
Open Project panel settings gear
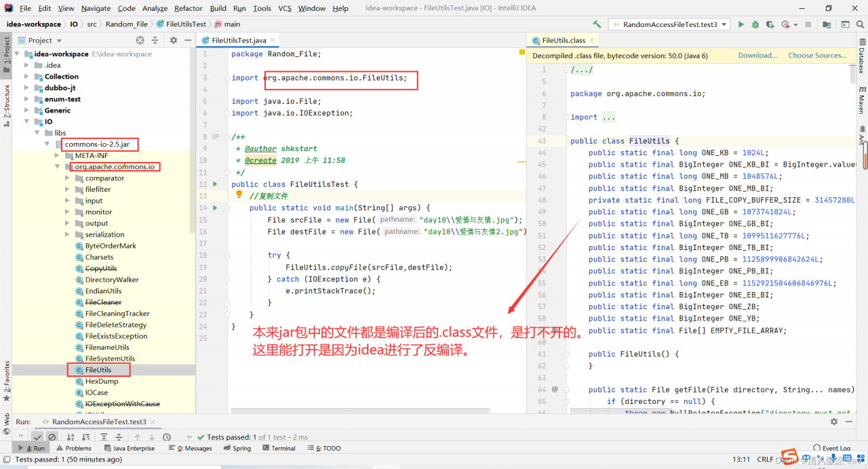pyautogui.click(x=173, y=40)
